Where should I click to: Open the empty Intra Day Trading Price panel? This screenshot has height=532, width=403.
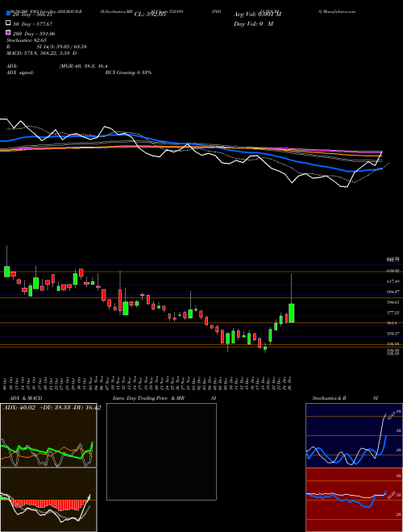[x=161, y=451]
